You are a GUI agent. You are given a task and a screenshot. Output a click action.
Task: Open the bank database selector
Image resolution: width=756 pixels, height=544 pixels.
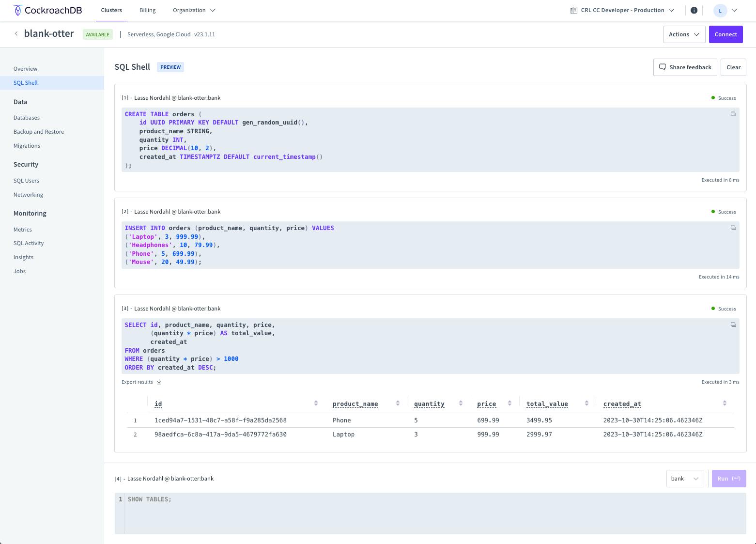click(685, 479)
